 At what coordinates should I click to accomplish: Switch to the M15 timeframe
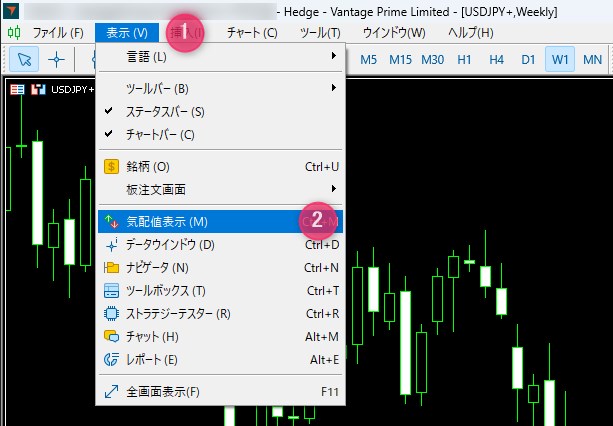coord(400,59)
